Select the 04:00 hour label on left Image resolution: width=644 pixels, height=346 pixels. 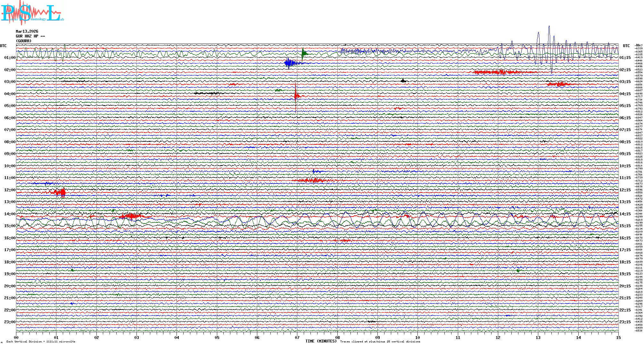pyautogui.click(x=10, y=94)
